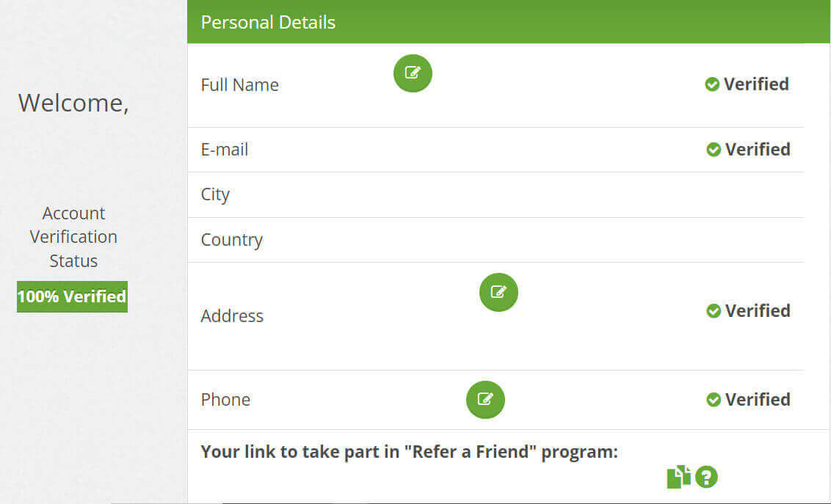Open the referral program help question mark
This screenshot has width=831, height=504.
coord(706,477)
